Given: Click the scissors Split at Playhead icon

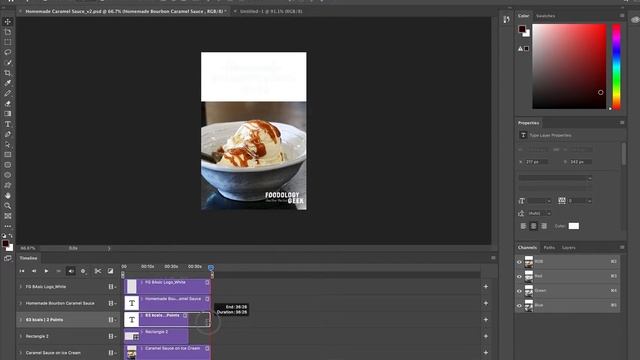Looking at the screenshot, I should (98, 271).
